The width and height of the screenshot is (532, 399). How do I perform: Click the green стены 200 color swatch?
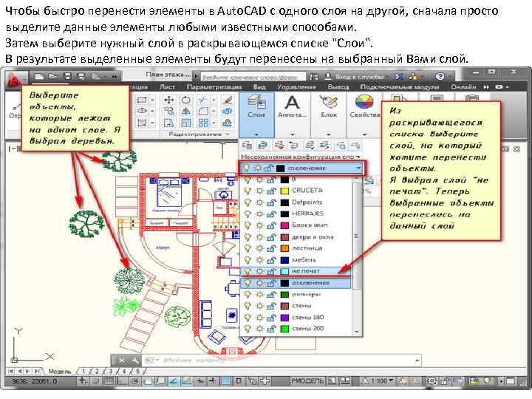284,329
